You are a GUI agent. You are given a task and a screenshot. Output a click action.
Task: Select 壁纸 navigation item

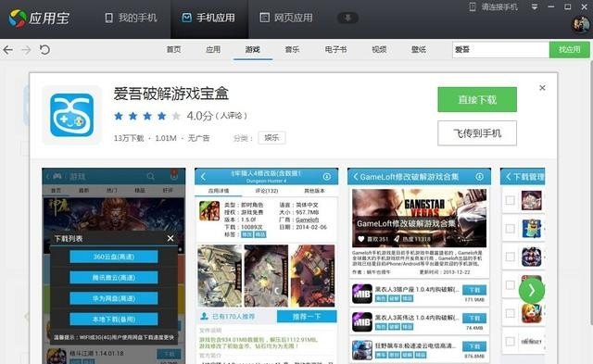pyautogui.click(x=418, y=49)
